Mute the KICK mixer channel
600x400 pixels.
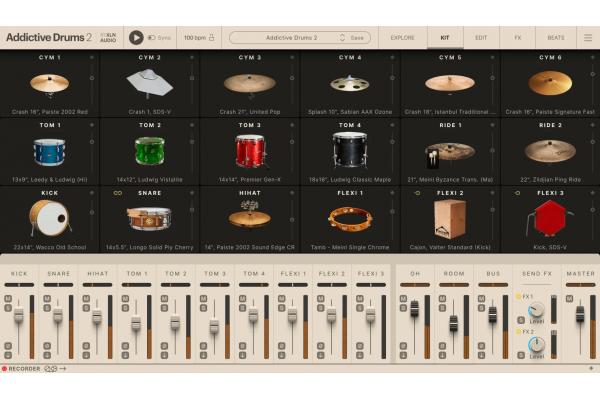click(8, 299)
